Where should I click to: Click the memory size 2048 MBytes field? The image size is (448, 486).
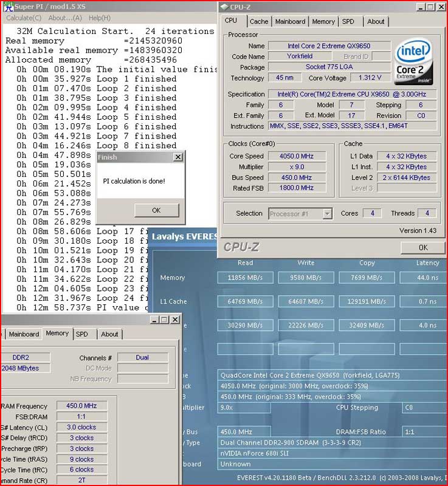(x=25, y=368)
